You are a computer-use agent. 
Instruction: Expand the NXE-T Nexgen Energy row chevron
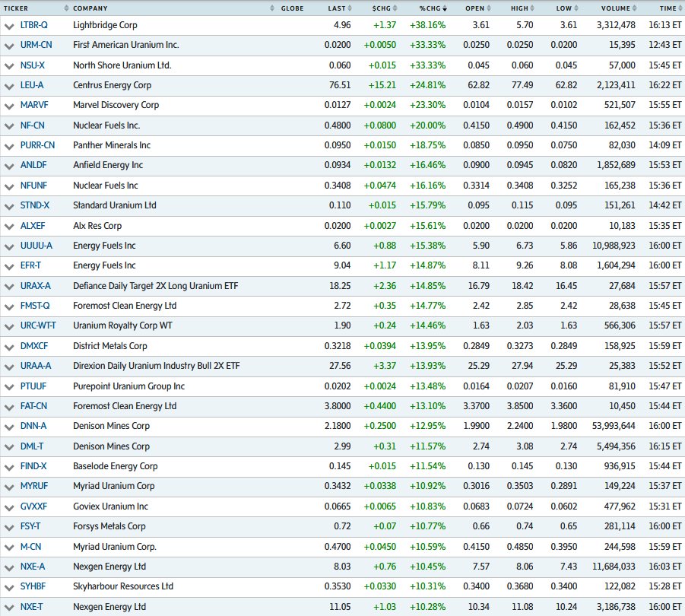point(8,608)
